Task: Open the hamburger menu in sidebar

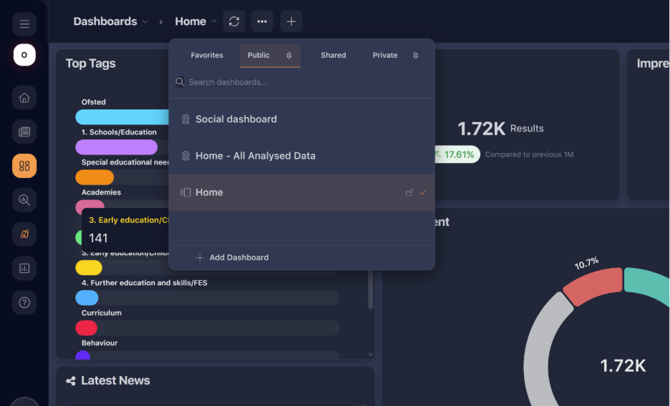Action: (24, 24)
